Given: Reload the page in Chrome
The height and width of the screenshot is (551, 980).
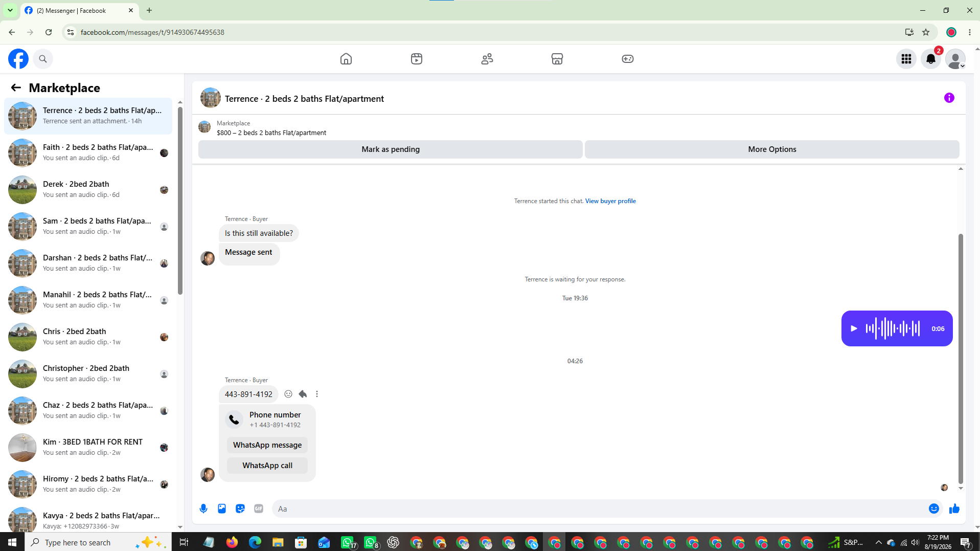Looking at the screenshot, I should tap(49, 32).
